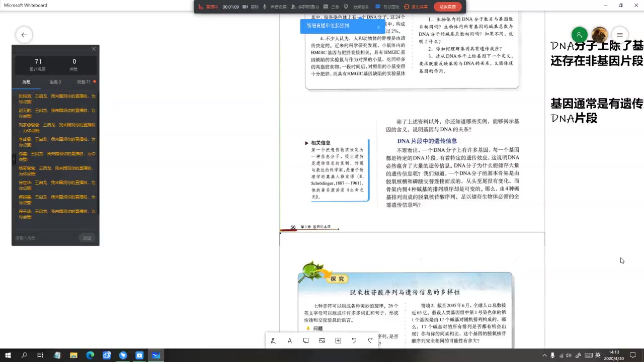Open the Windows Start menu
644x362 pixels.
pos(8,355)
